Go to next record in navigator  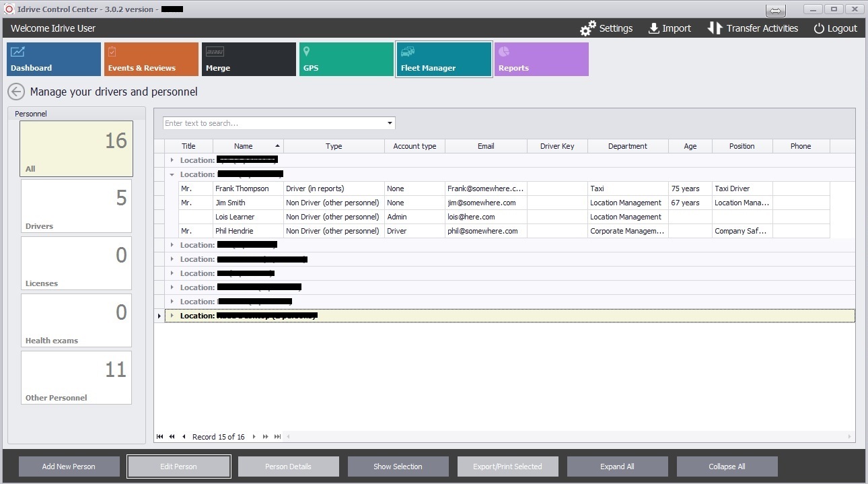(x=254, y=437)
